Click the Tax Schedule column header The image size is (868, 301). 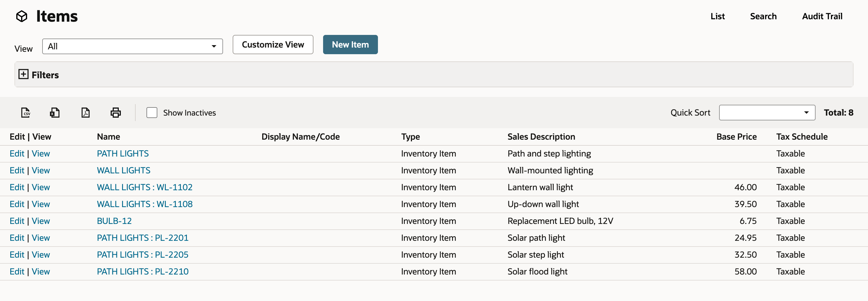802,137
